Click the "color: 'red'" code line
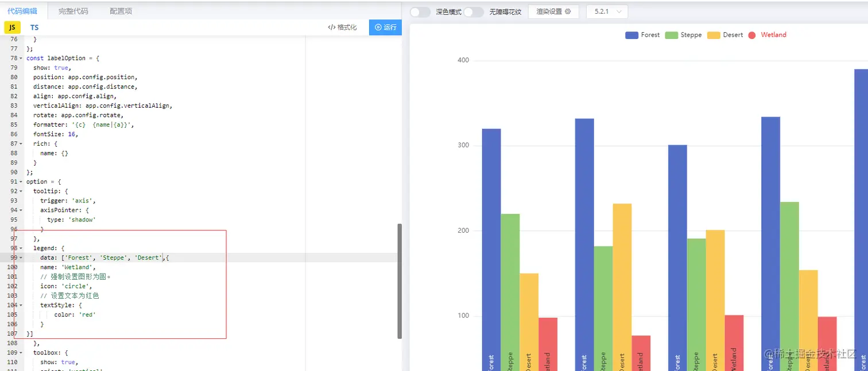 pyautogui.click(x=75, y=315)
